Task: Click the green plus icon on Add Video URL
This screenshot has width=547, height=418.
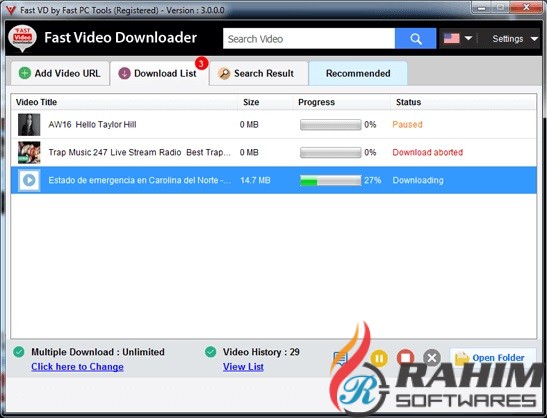Action: [24, 73]
